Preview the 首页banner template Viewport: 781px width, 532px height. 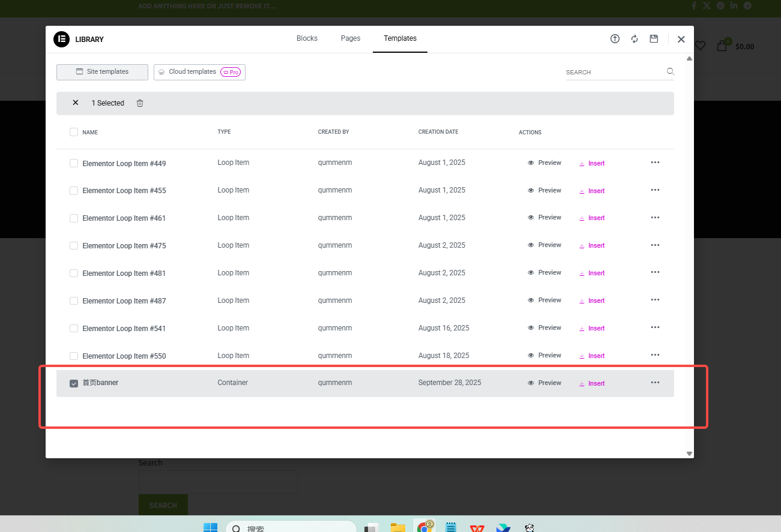(x=544, y=383)
